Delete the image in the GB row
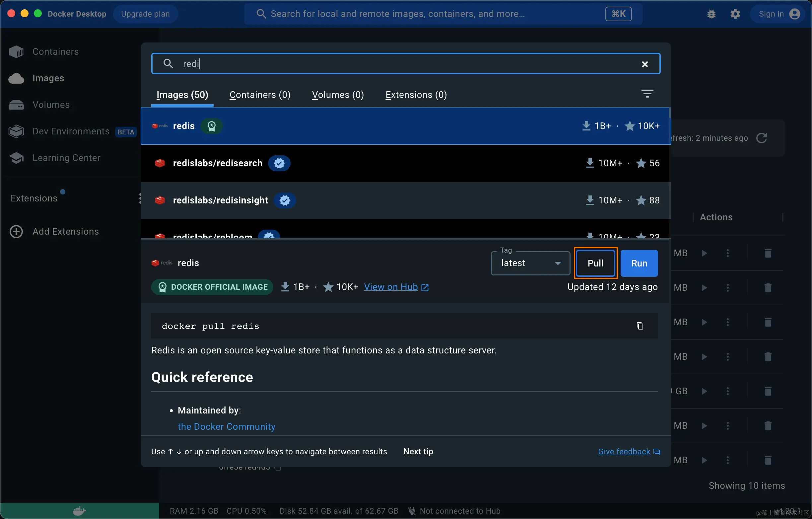The image size is (812, 519). click(768, 392)
